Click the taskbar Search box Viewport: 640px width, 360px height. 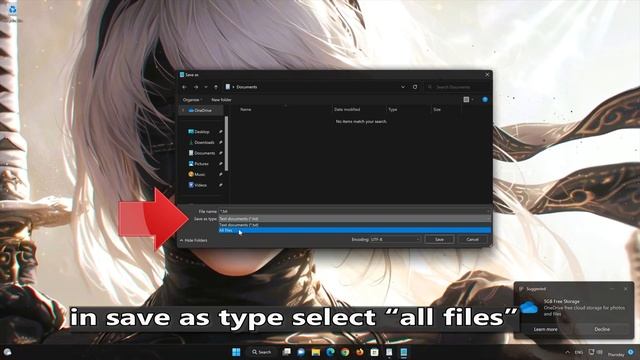coord(262,352)
